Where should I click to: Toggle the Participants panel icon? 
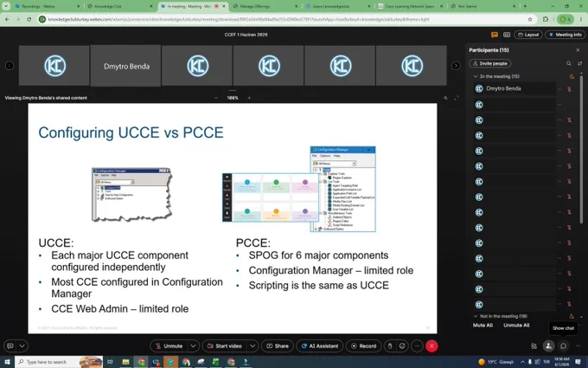tap(548, 345)
